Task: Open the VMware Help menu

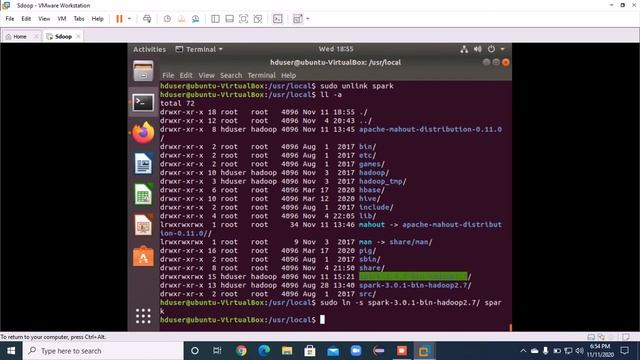Action: pos(98,19)
